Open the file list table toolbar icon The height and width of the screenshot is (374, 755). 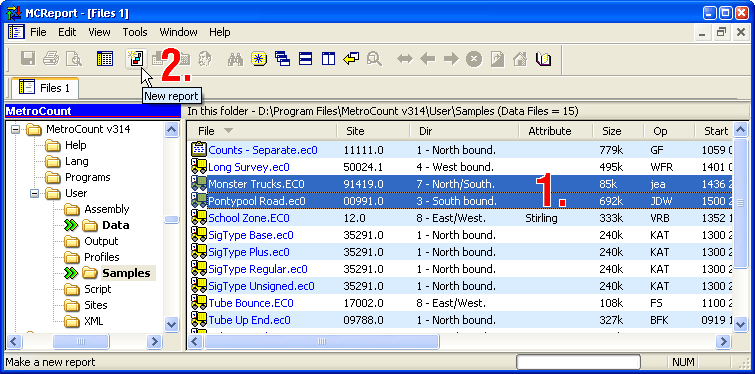pyautogui.click(x=104, y=59)
